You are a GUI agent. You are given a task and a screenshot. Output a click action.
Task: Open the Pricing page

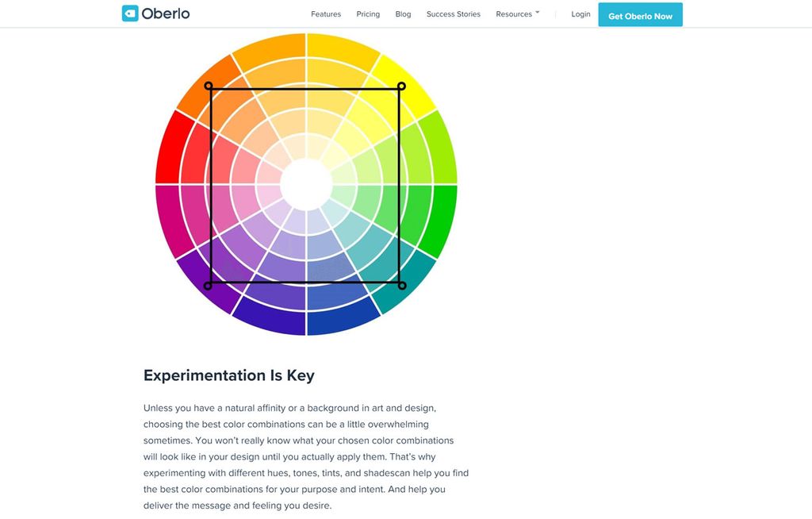(x=368, y=13)
